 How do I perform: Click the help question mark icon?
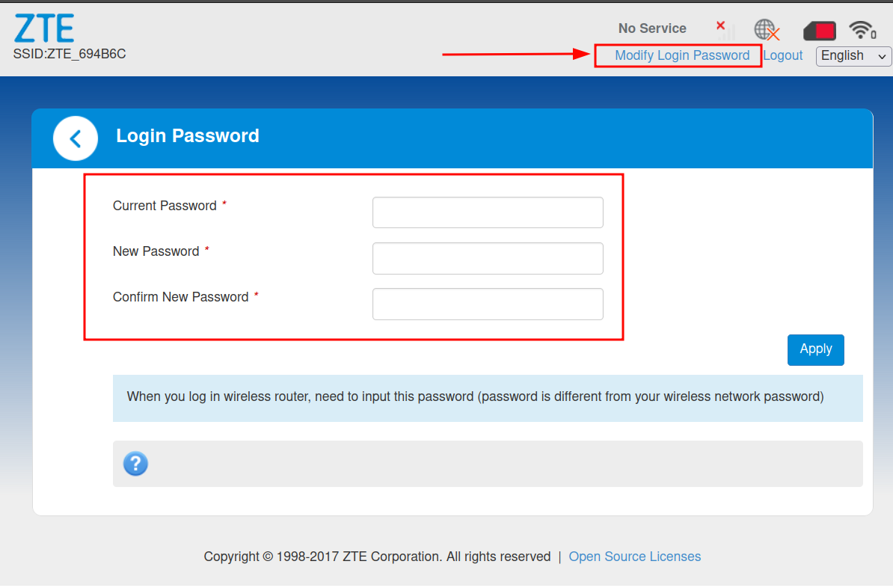tap(135, 464)
